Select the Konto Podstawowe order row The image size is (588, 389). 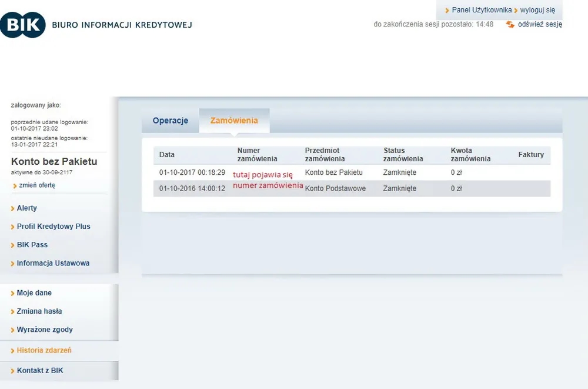[335, 189]
